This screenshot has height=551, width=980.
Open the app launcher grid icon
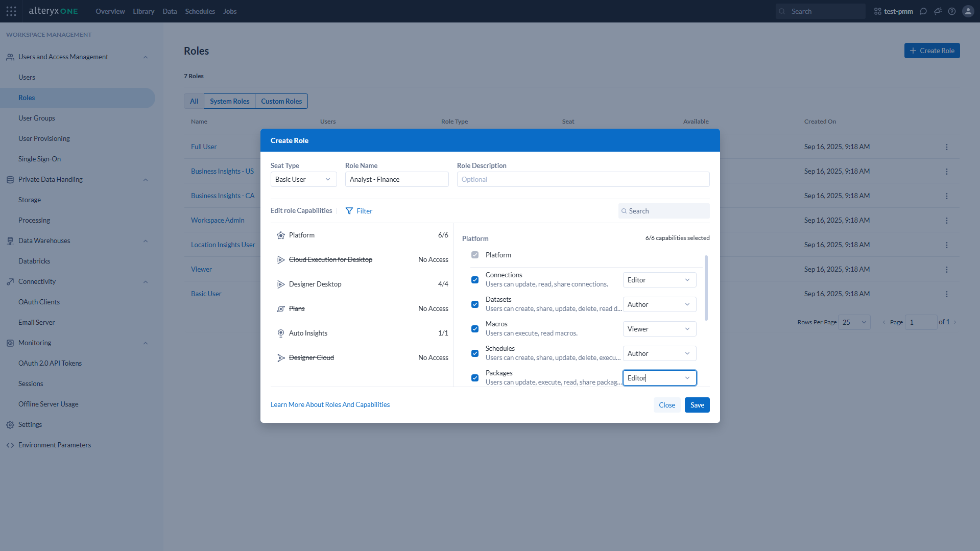pos(11,11)
